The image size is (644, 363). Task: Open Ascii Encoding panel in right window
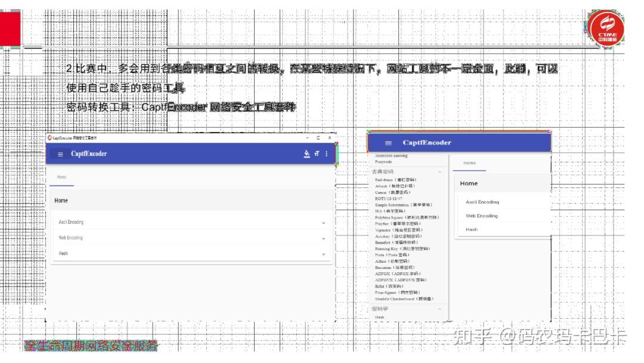(504, 202)
